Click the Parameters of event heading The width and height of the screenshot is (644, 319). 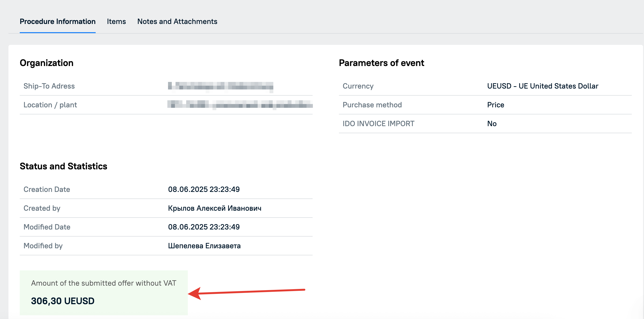(381, 63)
